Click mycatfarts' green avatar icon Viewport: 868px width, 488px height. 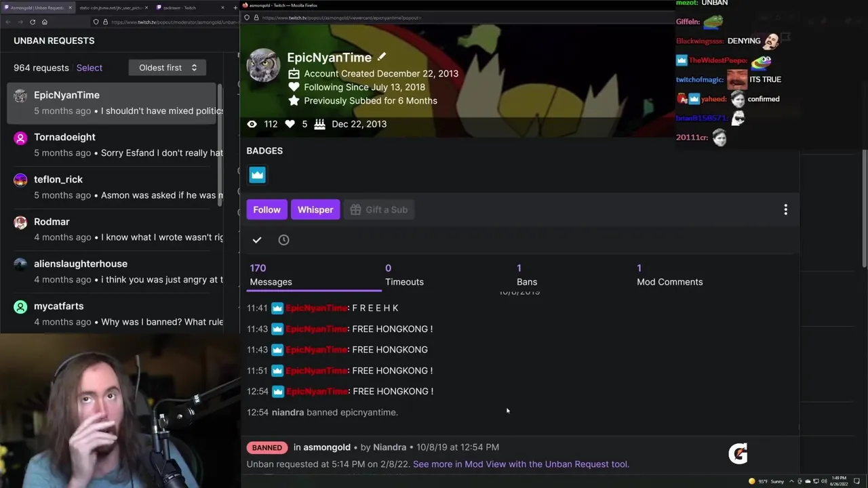(20, 306)
